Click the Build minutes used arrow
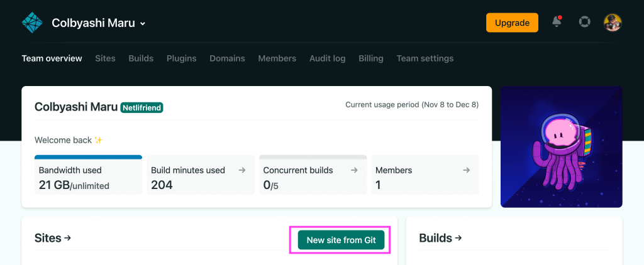The image size is (644, 265). [x=243, y=170]
